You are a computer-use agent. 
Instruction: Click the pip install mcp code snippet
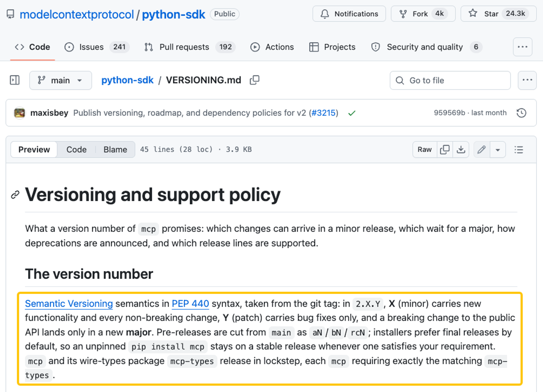coord(168,347)
